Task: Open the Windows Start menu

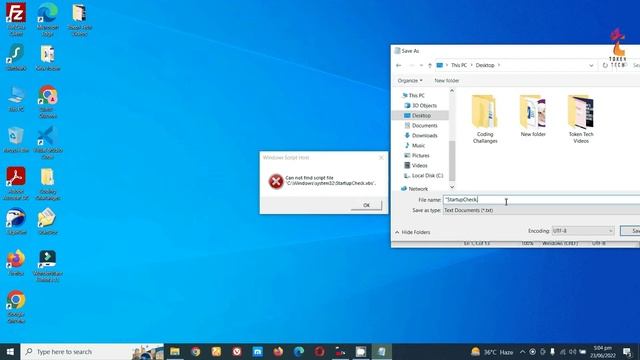Action: 10,351
